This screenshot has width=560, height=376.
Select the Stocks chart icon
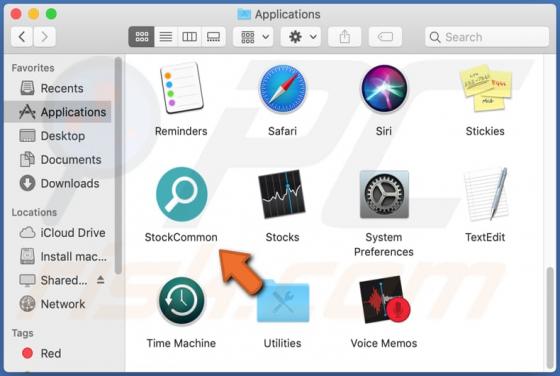[282, 194]
